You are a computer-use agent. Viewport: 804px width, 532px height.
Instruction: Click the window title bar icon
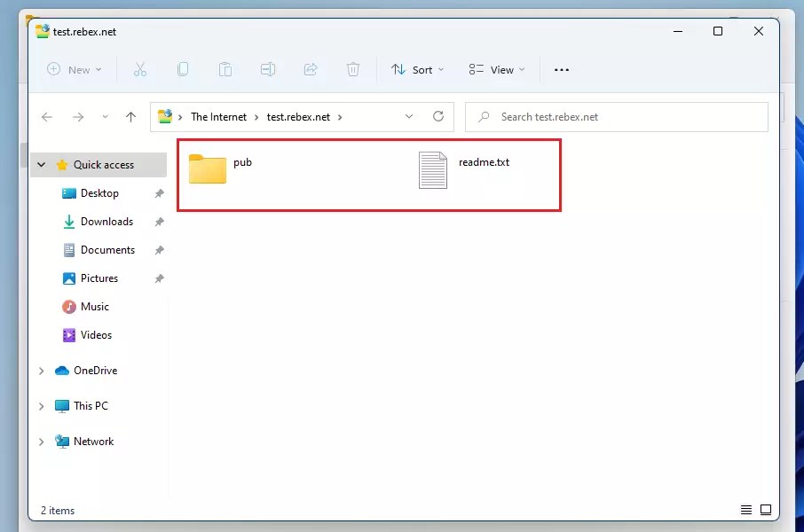pyautogui.click(x=43, y=31)
